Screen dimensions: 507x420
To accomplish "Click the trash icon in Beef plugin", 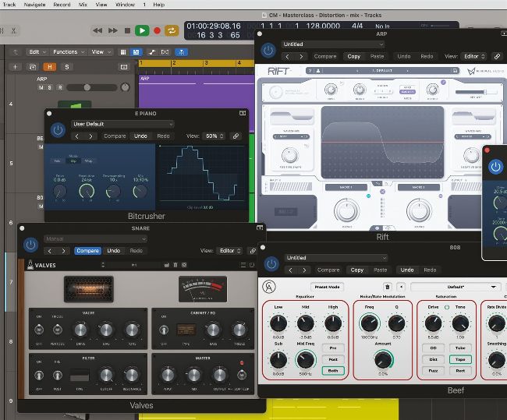I will (388, 287).
